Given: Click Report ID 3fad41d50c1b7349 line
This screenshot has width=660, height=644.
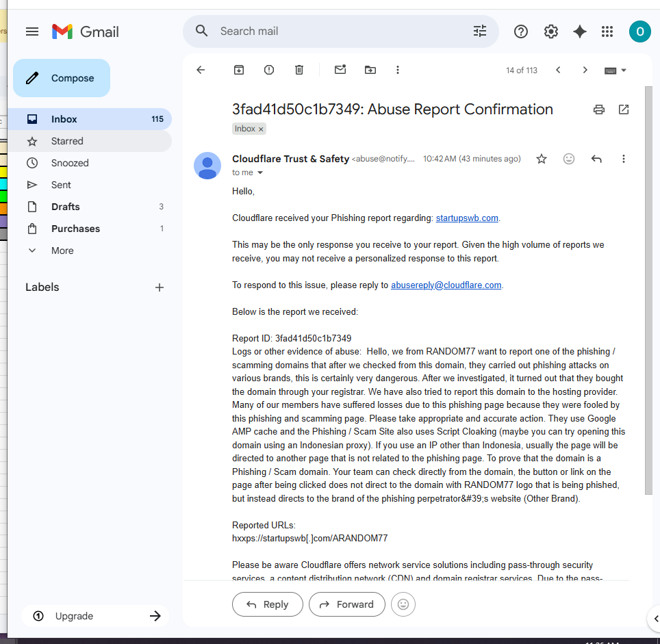Looking at the screenshot, I should click(x=291, y=338).
